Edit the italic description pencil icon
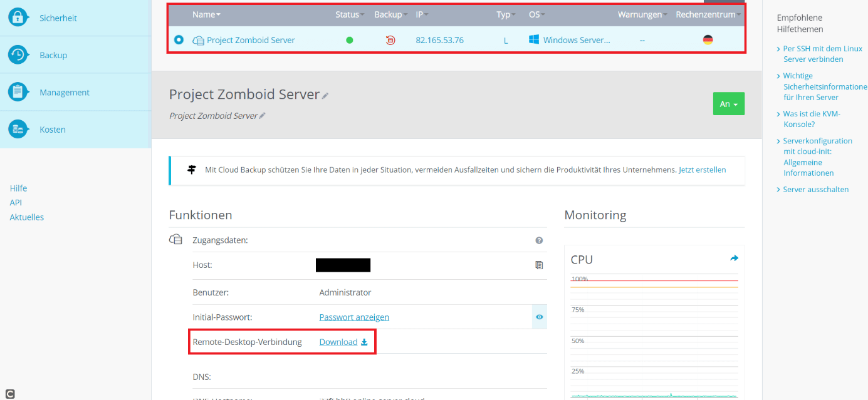Viewport: 868px width, 400px height. click(x=262, y=116)
